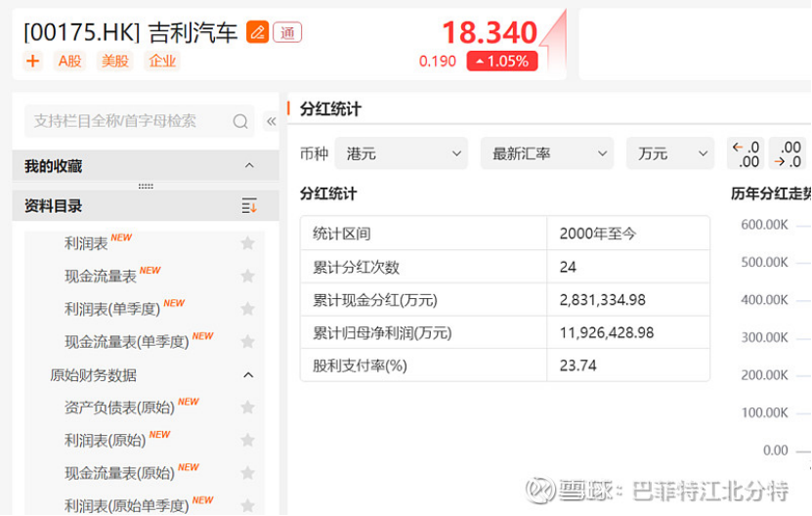The width and height of the screenshot is (812, 516).
Task: Click the 2000年至今 cell
Action: click(598, 234)
